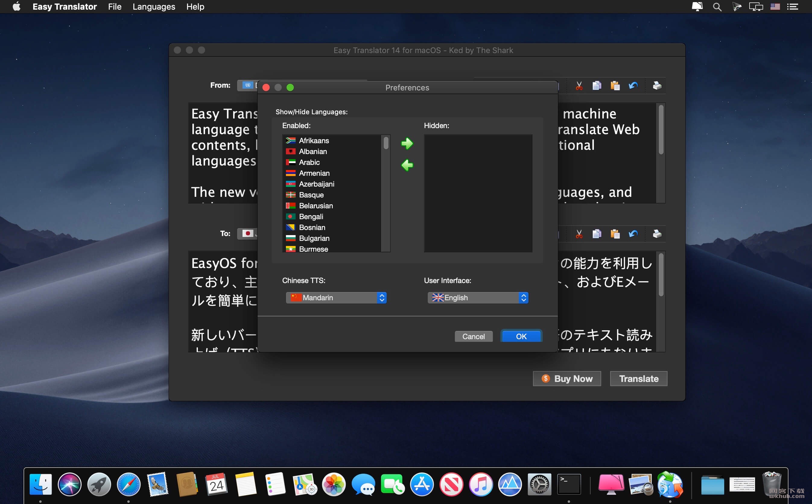Screen dimensions: 812x504
Task: Click the cut scissors icon in From toolbar
Action: pyautogui.click(x=579, y=86)
